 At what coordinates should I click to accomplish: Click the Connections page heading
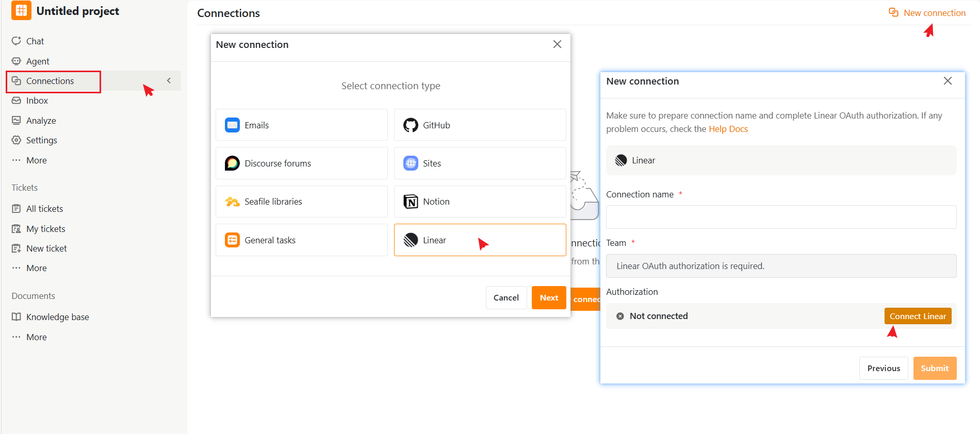[x=228, y=13]
